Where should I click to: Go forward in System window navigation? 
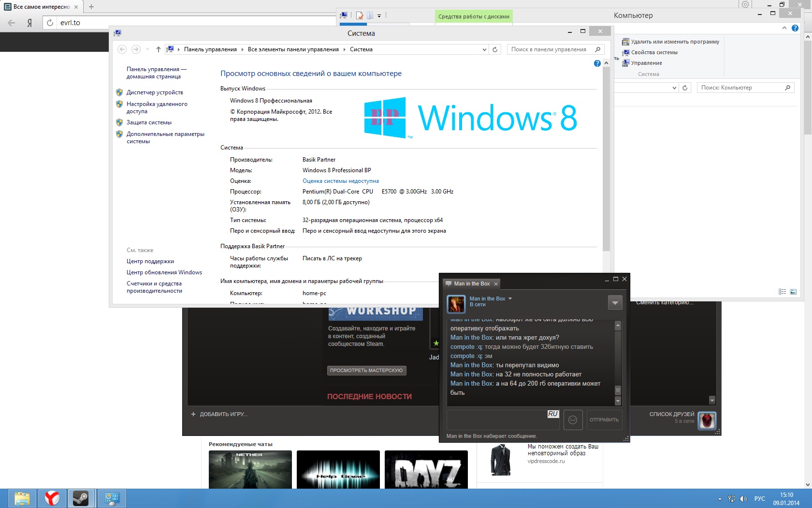136,49
